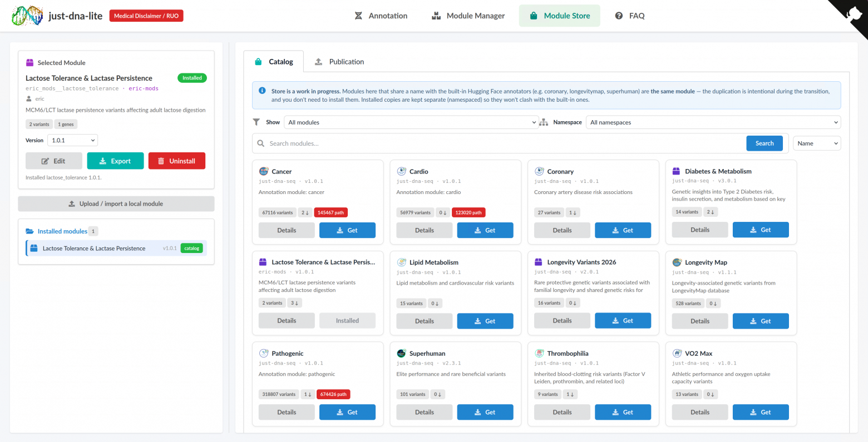Click the VO2 Max module icon
The width and height of the screenshot is (868, 442).
tap(677, 353)
